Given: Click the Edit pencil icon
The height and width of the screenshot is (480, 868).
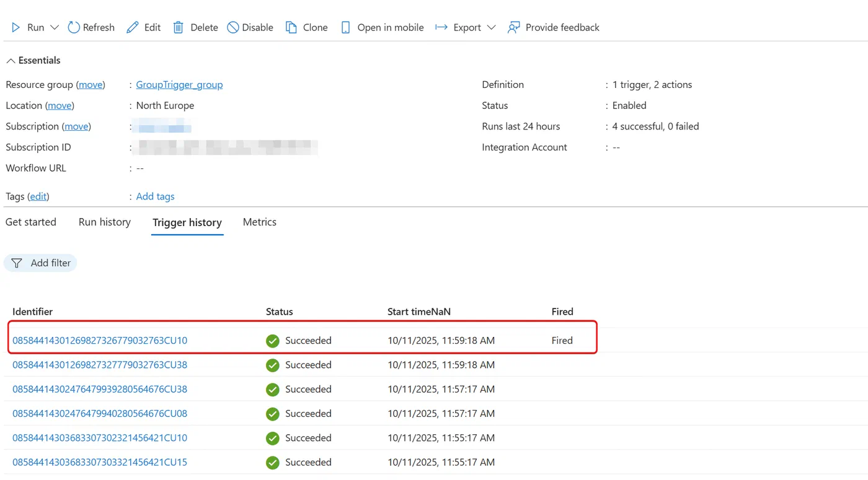Looking at the screenshot, I should click(133, 27).
